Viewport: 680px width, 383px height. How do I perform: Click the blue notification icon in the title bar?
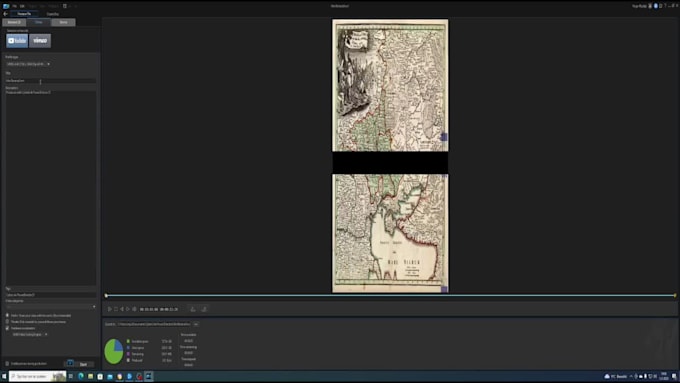click(x=656, y=6)
